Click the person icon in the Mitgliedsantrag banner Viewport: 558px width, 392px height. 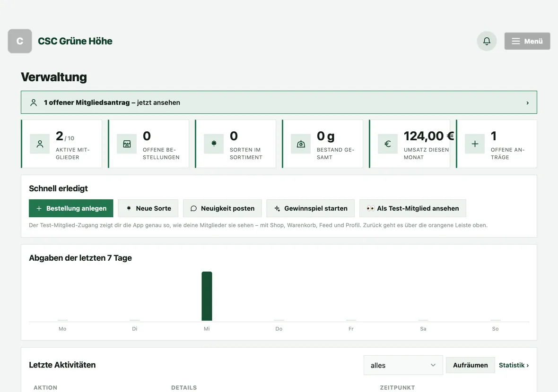[x=34, y=102]
